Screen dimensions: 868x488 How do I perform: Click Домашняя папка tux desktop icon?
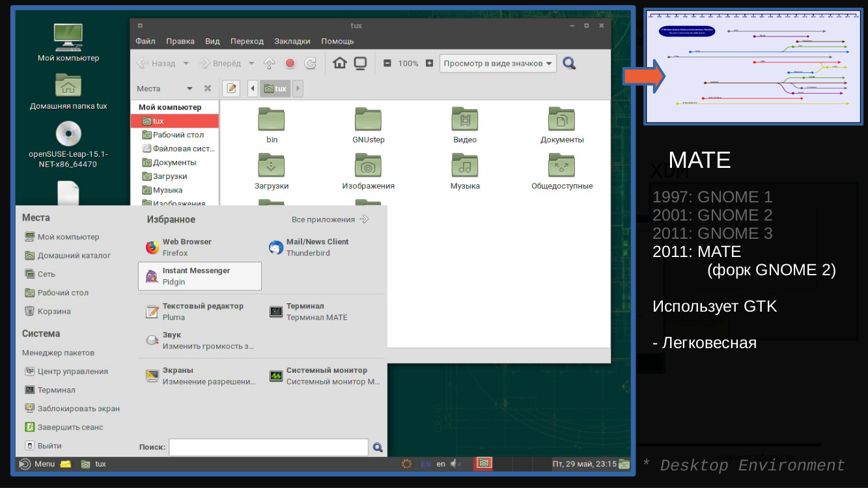(68, 91)
